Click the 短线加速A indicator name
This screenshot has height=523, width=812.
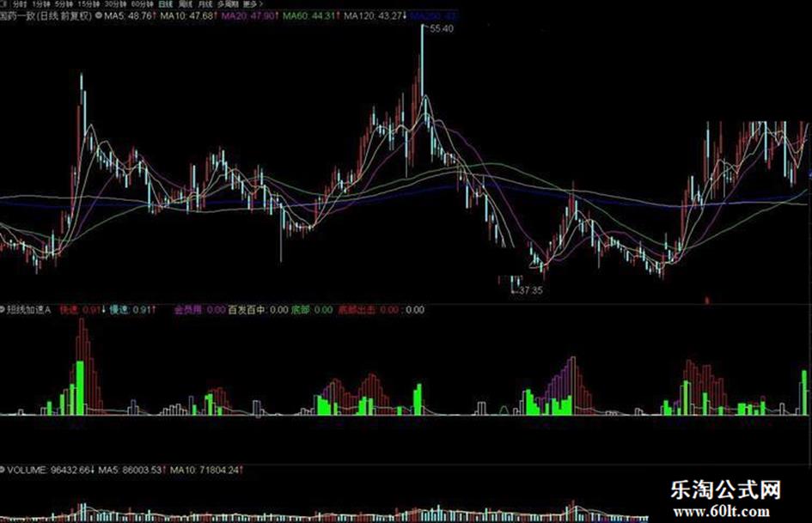coord(29,310)
